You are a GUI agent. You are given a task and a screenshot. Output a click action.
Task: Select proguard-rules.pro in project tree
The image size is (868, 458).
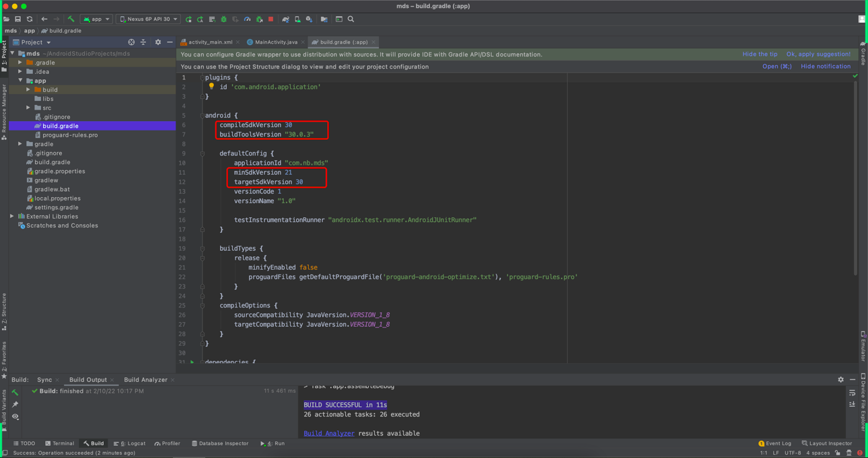(x=70, y=135)
